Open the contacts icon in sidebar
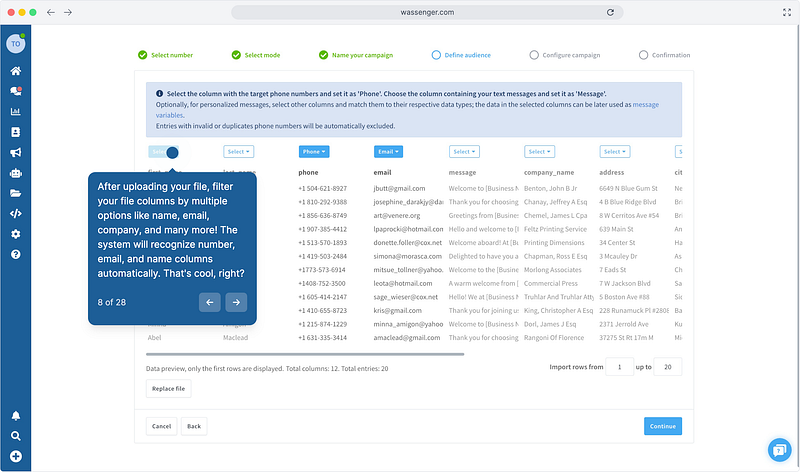The image size is (800, 472). [x=15, y=132]
